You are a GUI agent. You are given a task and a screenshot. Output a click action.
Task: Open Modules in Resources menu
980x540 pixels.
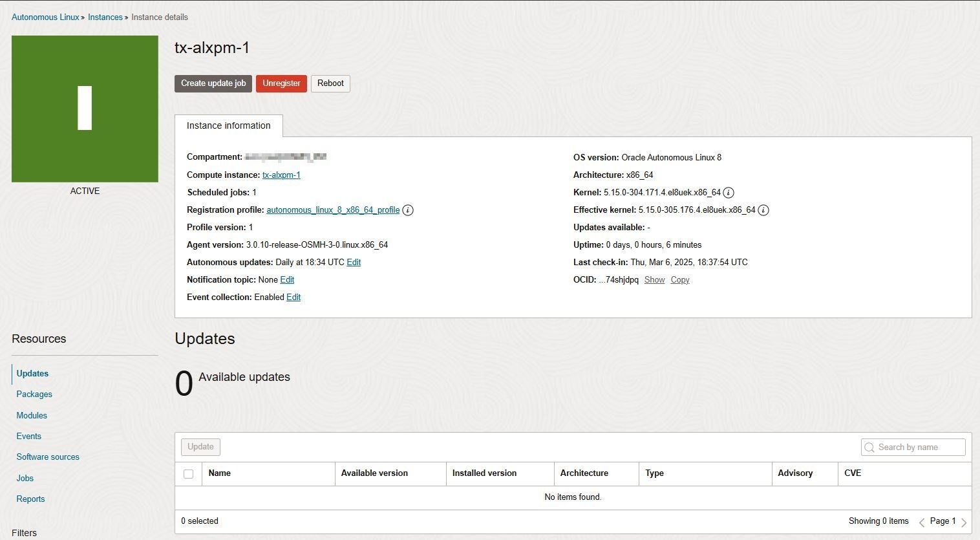[32, 416]
